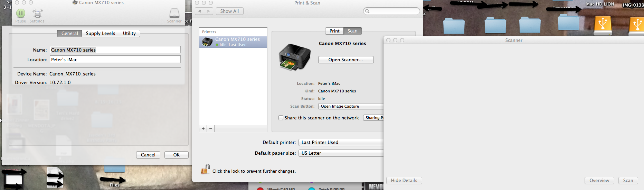The image size is (644, 190).
Task: Go forward in Print & Scan preferences
Action: pyautogui.click(x=208, y=11)
